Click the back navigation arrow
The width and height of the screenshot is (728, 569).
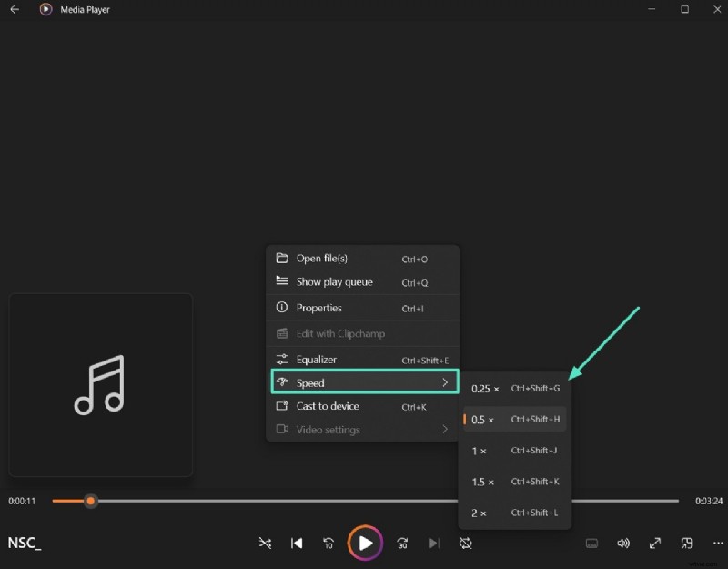click(15, 9)
